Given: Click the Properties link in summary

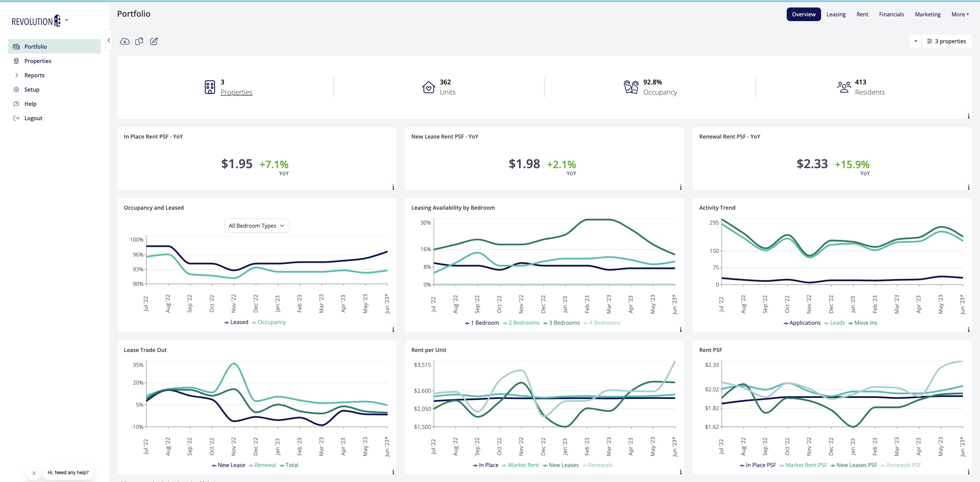Looking at the screenshot, I should [236, 93].
